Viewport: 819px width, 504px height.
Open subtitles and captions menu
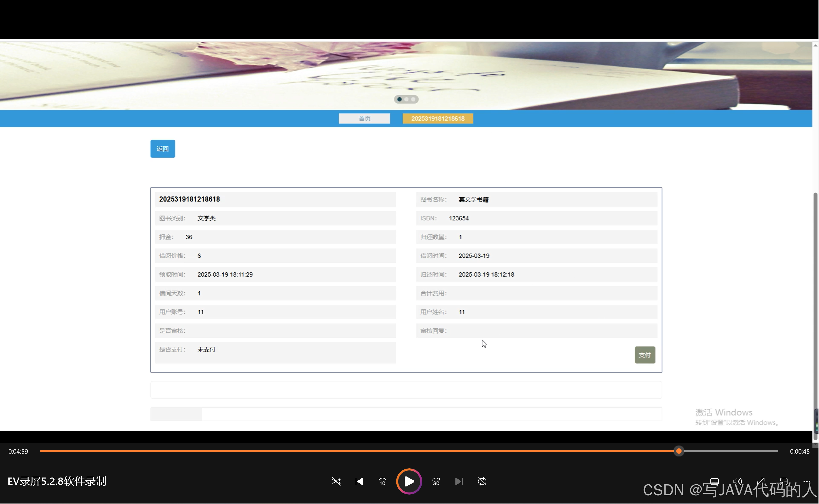pos(714,481)
